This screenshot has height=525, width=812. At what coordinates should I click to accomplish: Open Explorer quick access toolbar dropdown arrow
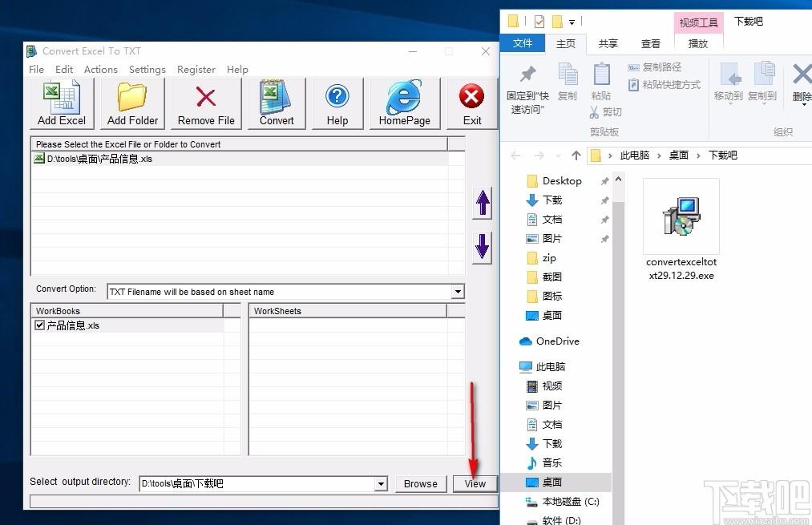(572, 22)
